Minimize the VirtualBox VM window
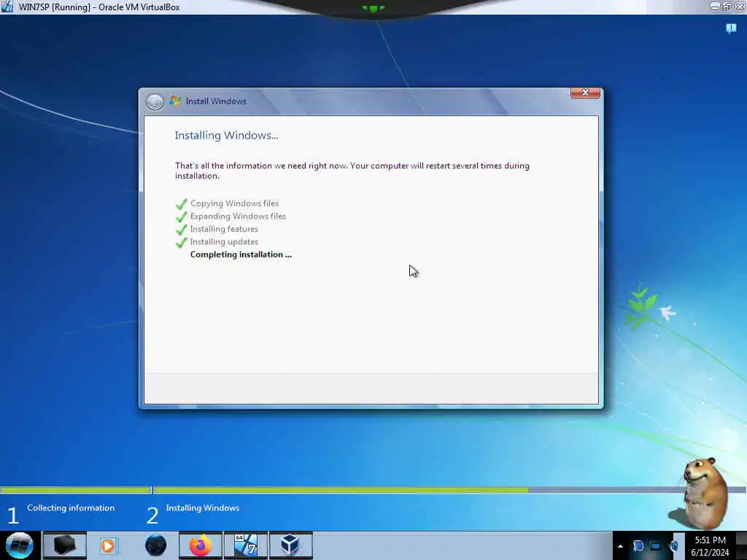The width and height of the screenshot is (747, 560). (x=715, y=7)
